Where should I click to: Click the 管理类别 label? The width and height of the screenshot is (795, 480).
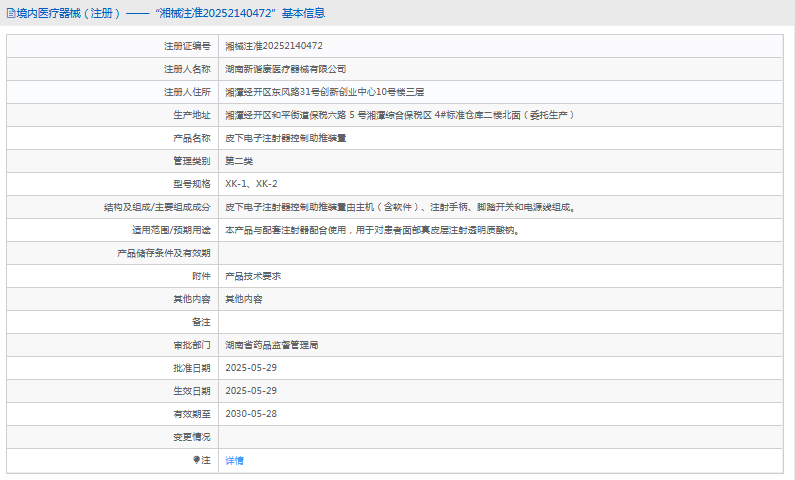192,161
